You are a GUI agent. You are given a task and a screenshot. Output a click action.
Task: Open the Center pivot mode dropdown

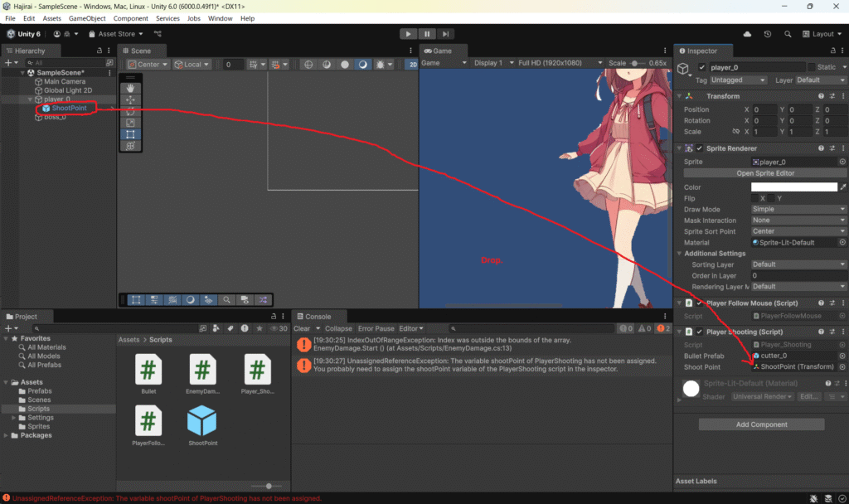[148, 64]
